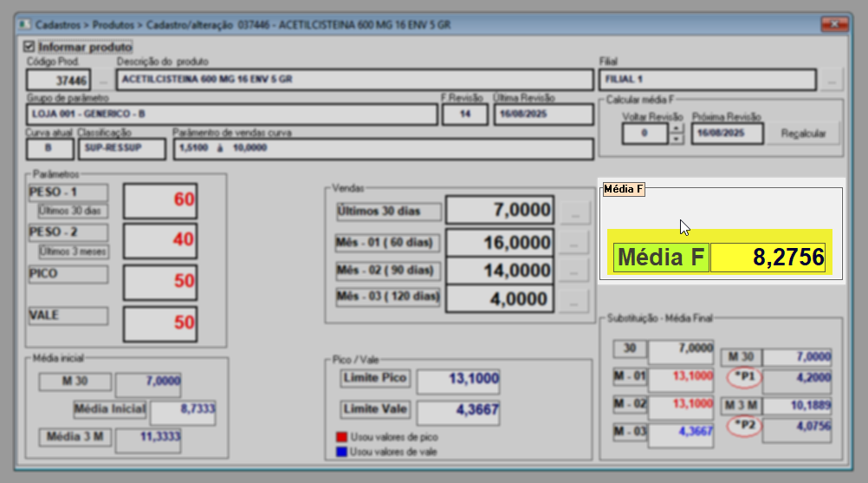868x483 pixels.
Task: Click the Média F value 8,2756
Action: click(x=768, y=258)
